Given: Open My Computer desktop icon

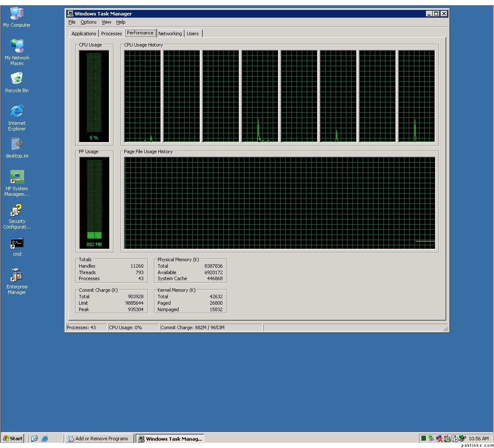Looking at the screenshot, I should click(17, 14).
